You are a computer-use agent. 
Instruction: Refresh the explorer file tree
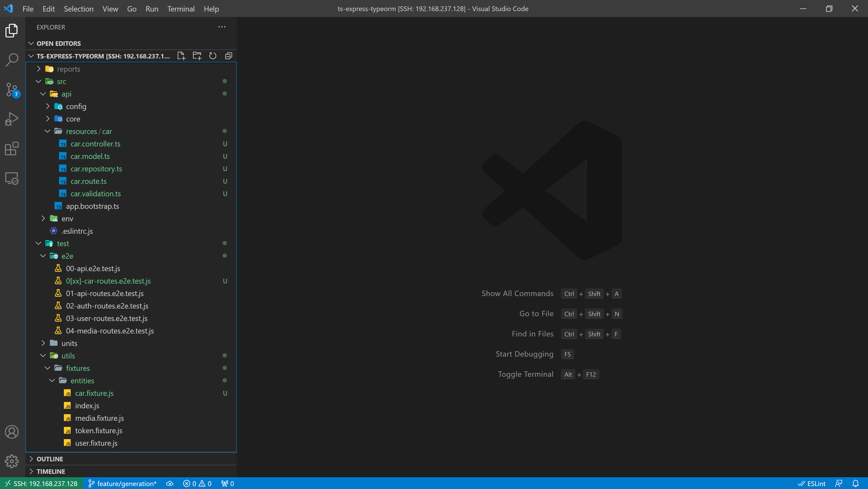213,56
